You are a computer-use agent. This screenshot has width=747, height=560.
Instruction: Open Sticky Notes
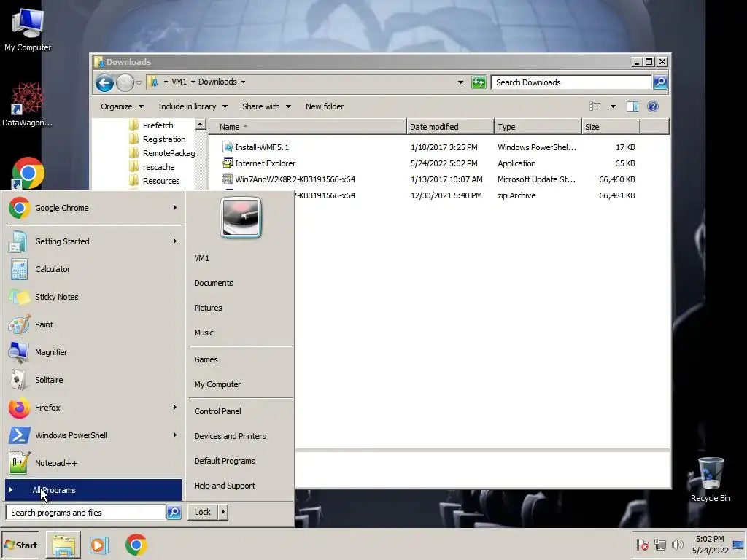tap(93, 297)
